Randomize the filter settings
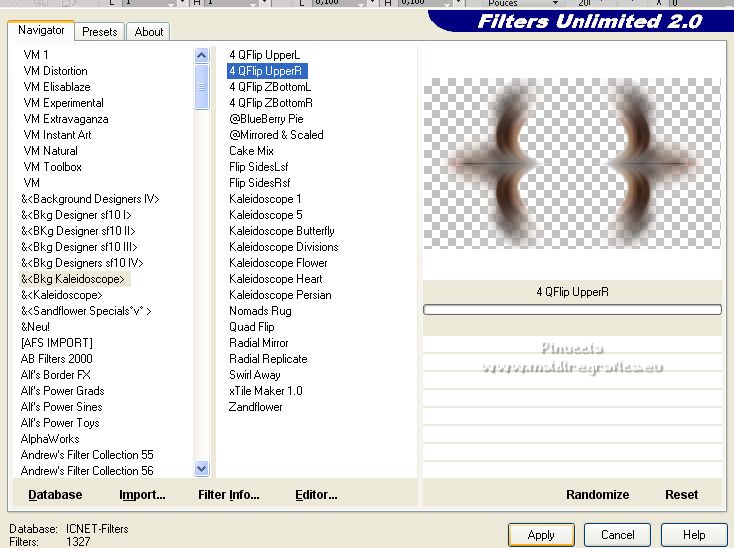This screenshot has width=734, height=548. [597, 495]
